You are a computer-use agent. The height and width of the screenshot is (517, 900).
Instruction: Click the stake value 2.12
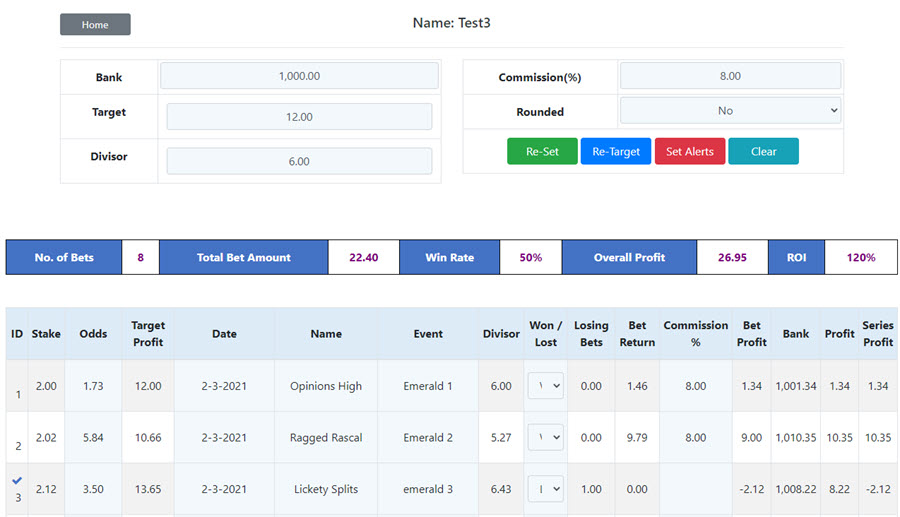point(46,489)
